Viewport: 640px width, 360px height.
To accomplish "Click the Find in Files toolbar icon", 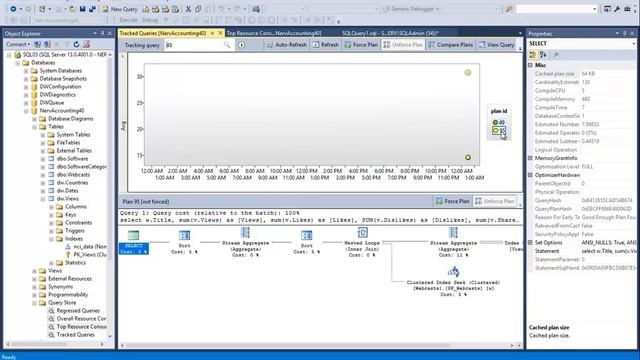I will [509, 9].
